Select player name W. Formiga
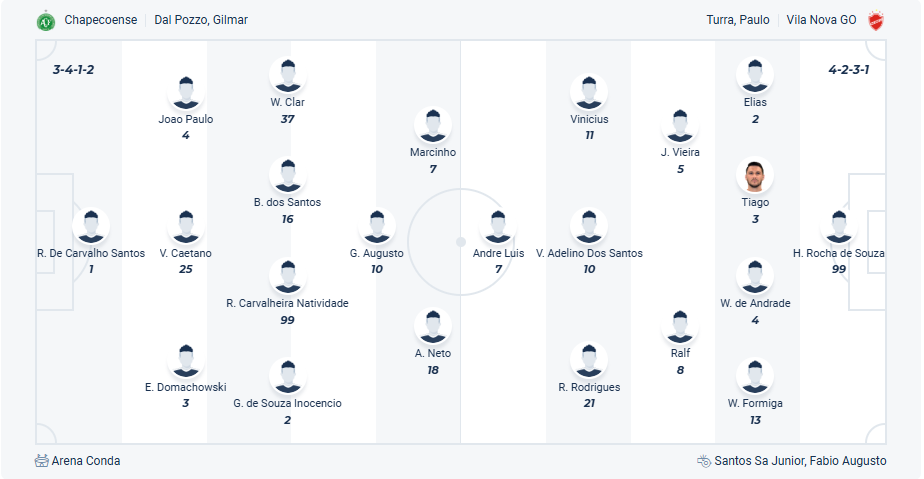 tap(755, 403)
